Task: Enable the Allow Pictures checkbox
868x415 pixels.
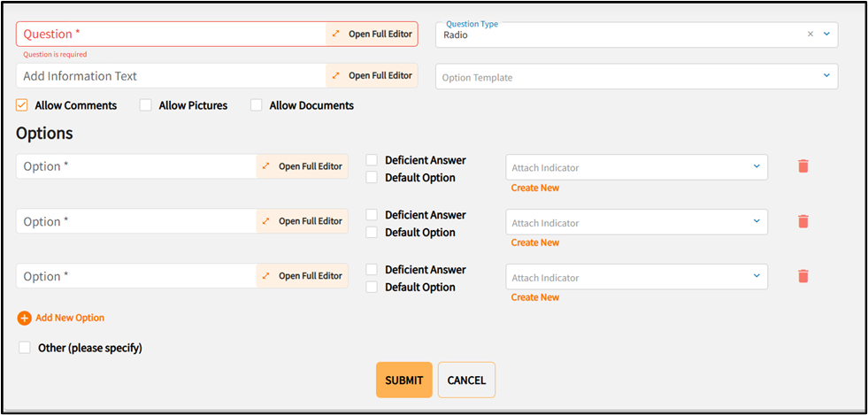Action: pyautogui.click(x=146, y=105)
